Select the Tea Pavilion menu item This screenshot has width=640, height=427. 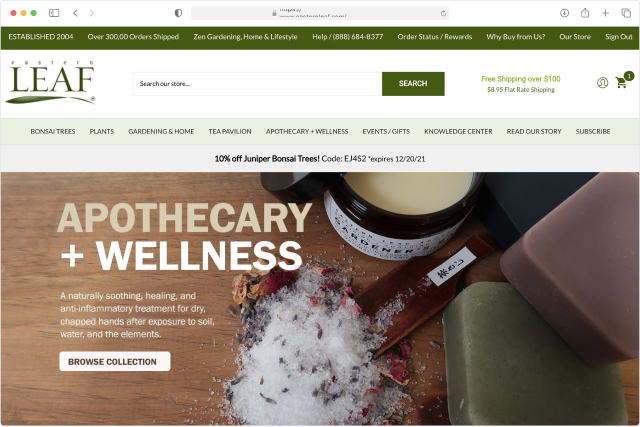coord(230,131)
